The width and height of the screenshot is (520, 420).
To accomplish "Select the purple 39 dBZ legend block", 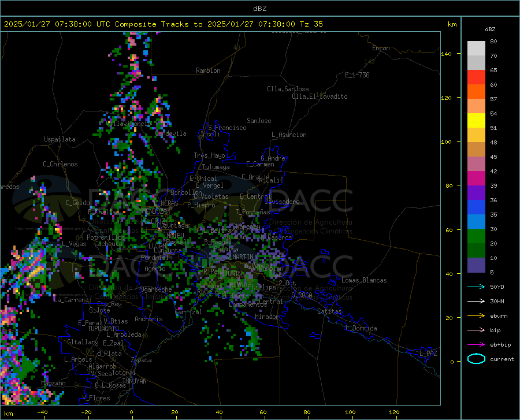I will [476, 193].
